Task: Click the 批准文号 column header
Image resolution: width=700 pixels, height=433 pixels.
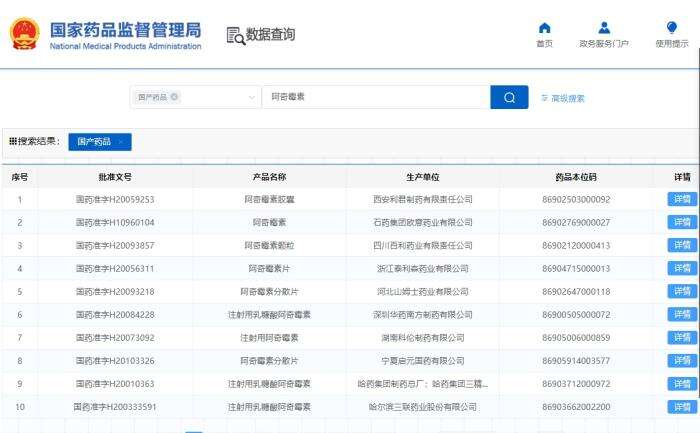Action: [x=115, y=176]
